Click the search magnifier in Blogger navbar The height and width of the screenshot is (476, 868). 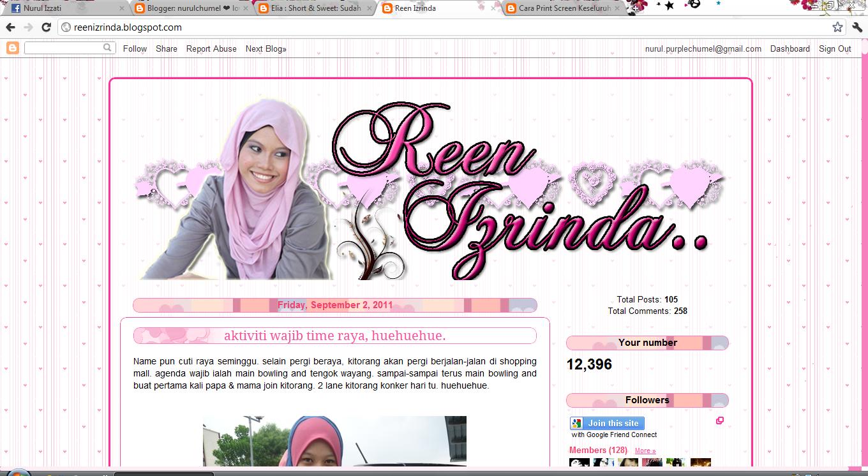107,48
